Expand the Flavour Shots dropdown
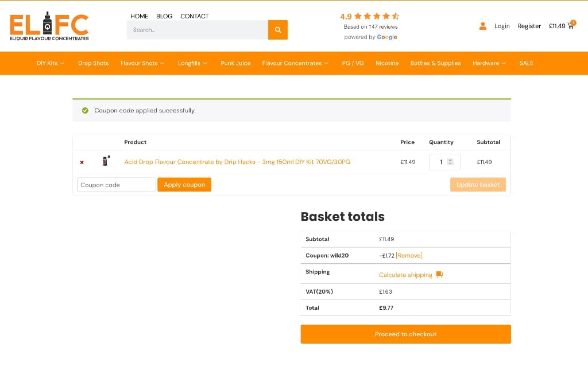The image size is (588, 370). coord(142,63)
